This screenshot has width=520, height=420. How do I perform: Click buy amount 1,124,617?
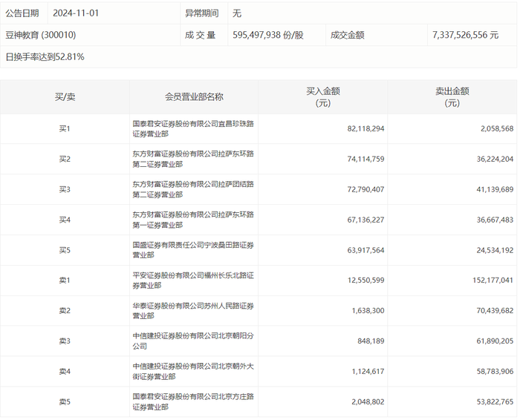pyautogui.click(x=368, y=372)
